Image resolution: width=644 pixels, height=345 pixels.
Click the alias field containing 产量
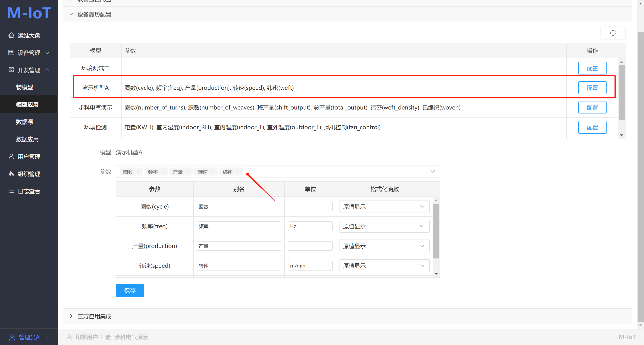[x=239, y=246]
